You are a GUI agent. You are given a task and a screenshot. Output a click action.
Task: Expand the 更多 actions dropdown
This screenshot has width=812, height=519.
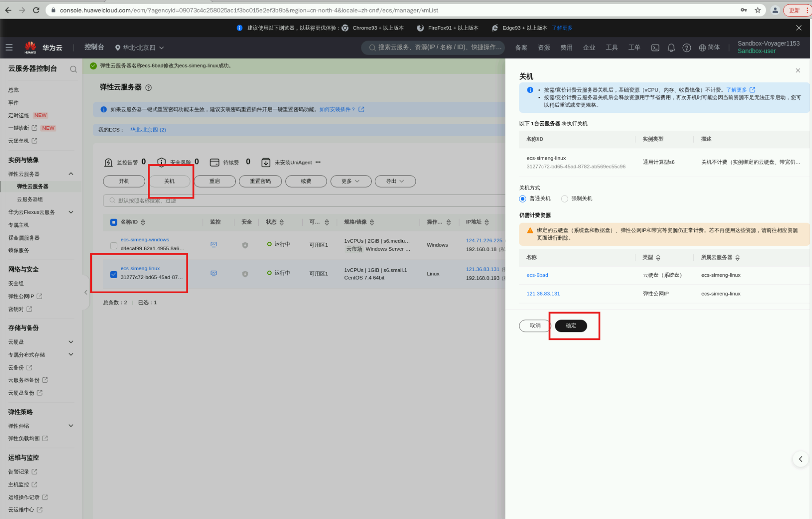350,181
